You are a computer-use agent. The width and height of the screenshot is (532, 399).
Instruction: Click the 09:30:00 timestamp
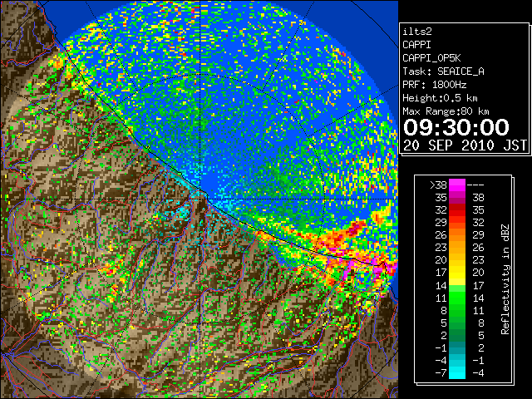pyautogui.click(x=456, y=127)
